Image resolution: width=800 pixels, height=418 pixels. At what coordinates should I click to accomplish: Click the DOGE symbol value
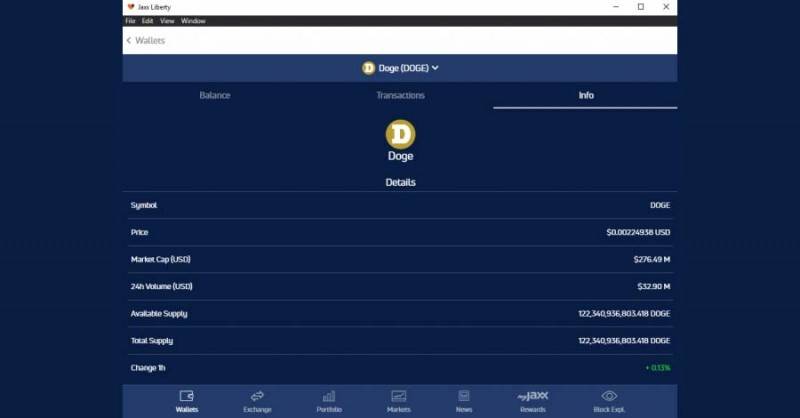660,205
